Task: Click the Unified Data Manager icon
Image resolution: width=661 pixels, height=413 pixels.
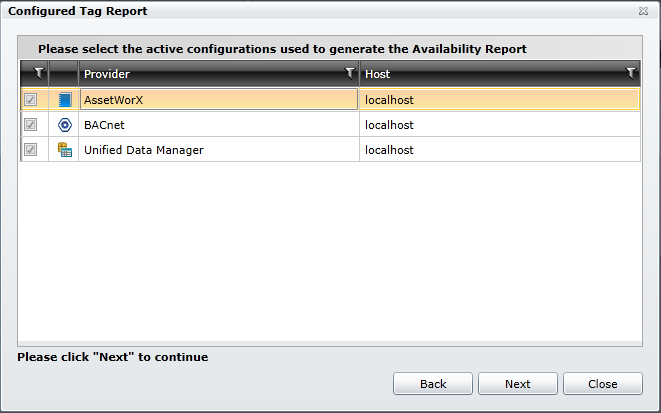Action: (x=64, y=150)
